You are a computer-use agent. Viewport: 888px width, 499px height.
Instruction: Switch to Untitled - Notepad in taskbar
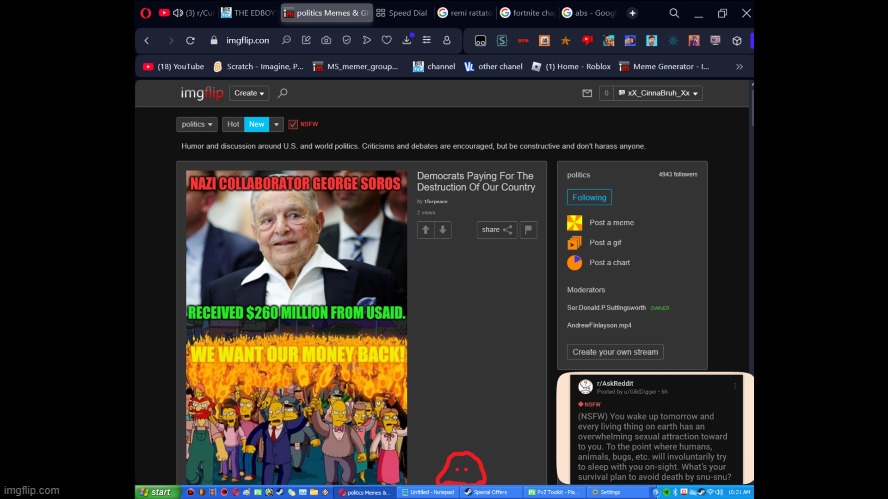[x=428, y=492]
